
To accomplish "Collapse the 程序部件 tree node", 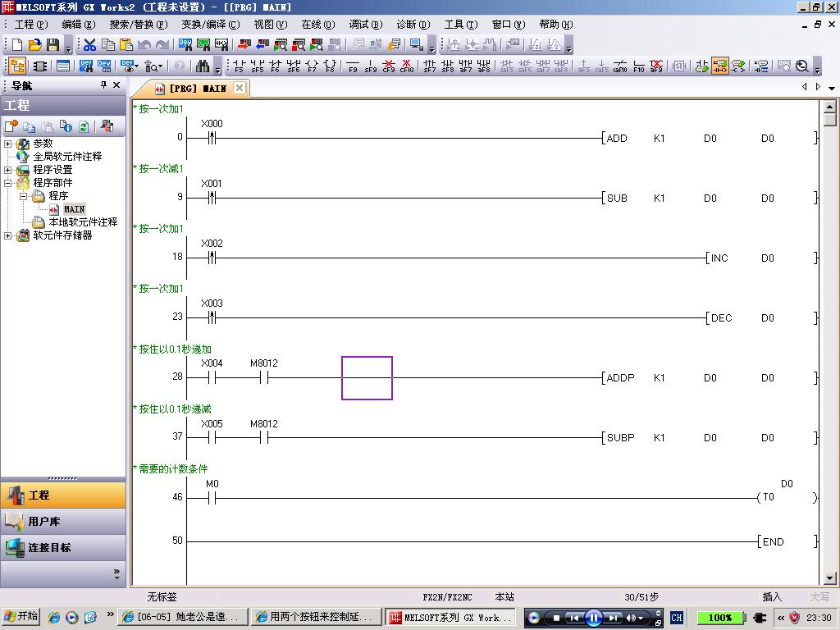I will pos(8,183).
